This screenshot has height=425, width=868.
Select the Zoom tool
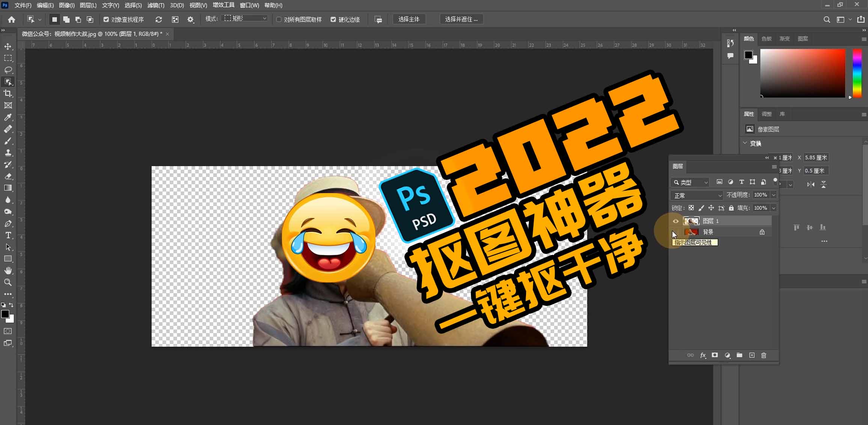coord(8,282)
